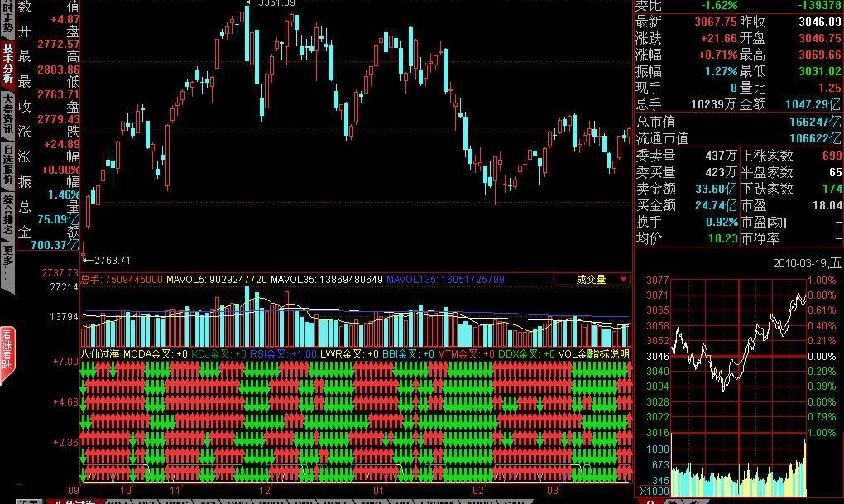Open the EXPMA indicator tab
This screenshot has height=504, width=844.
click(x=437, y=502)
